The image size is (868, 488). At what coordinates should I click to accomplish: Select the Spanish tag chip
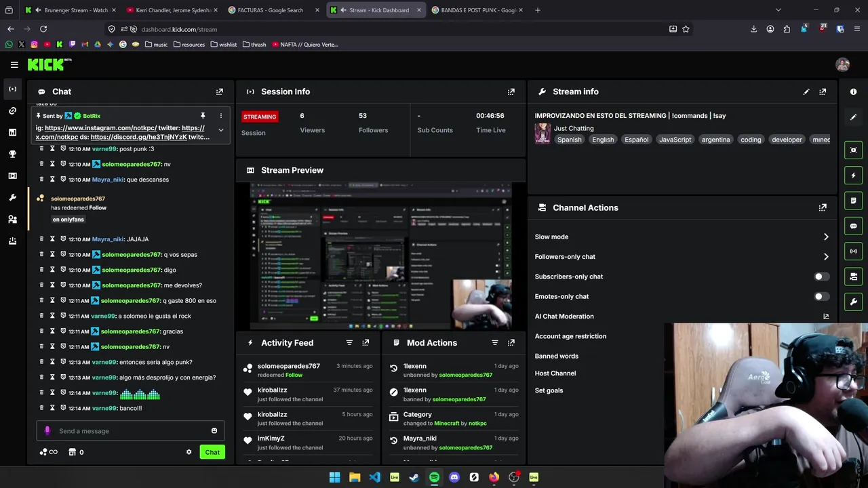point(570,140)
